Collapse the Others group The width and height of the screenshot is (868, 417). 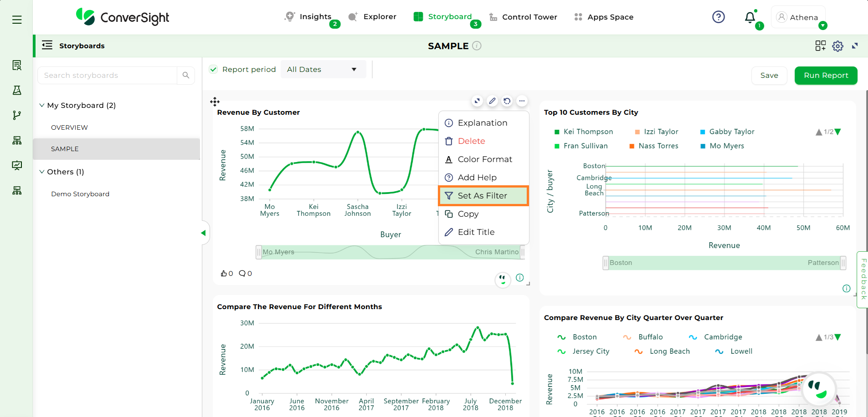coord(42,172)
